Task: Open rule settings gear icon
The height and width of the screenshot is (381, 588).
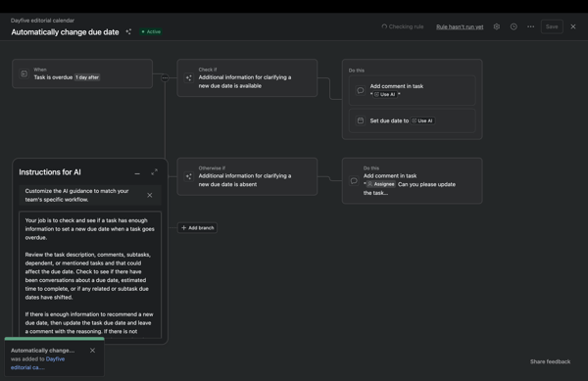Action: (497, 26)
